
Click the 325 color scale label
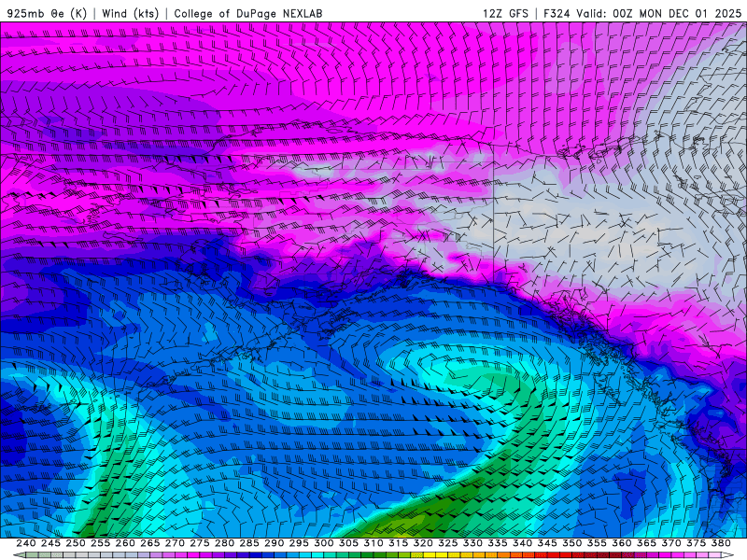pos(448,543)
